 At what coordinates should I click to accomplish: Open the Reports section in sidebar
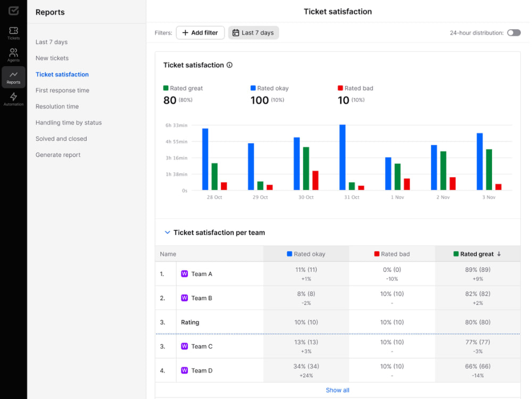(13, 77)
